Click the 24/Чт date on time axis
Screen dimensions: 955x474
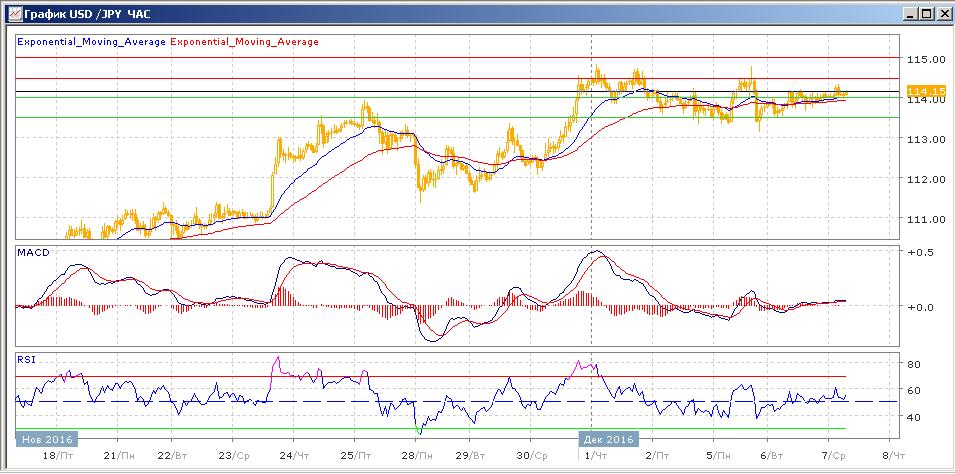coord(293,455)
